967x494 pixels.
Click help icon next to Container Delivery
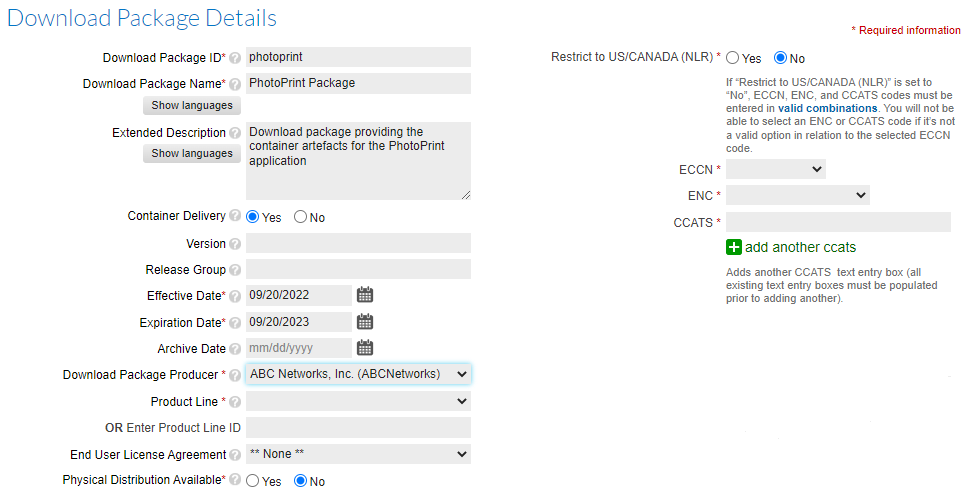(x=235, y=216)
